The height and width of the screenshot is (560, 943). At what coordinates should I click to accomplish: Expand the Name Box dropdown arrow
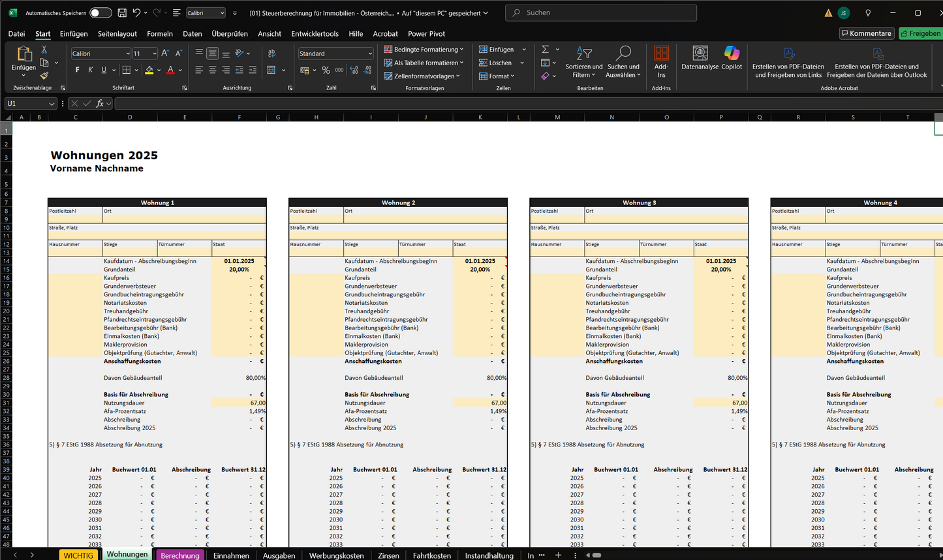pos(52,103)
